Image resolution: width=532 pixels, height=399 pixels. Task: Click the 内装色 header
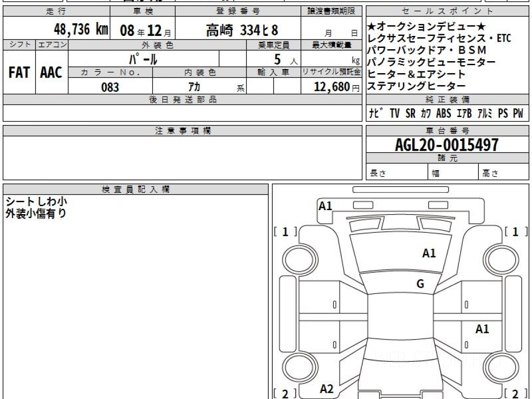pos(199,72)
